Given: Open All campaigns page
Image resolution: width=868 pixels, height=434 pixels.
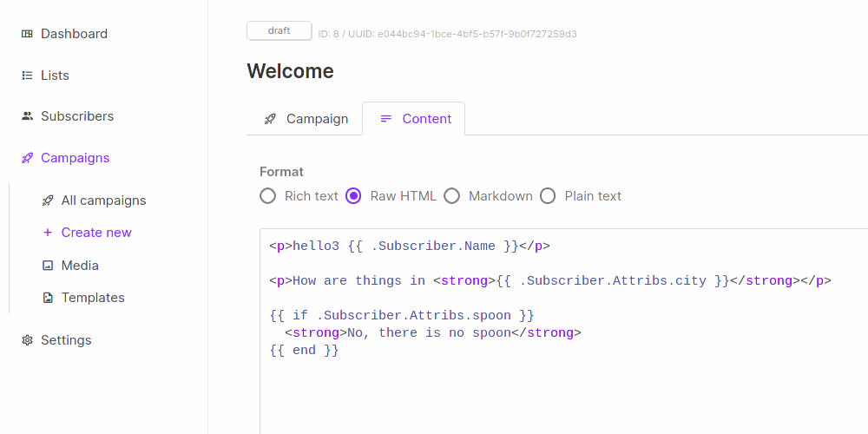Looking at the screenshot, I should [x=103, y=201].
